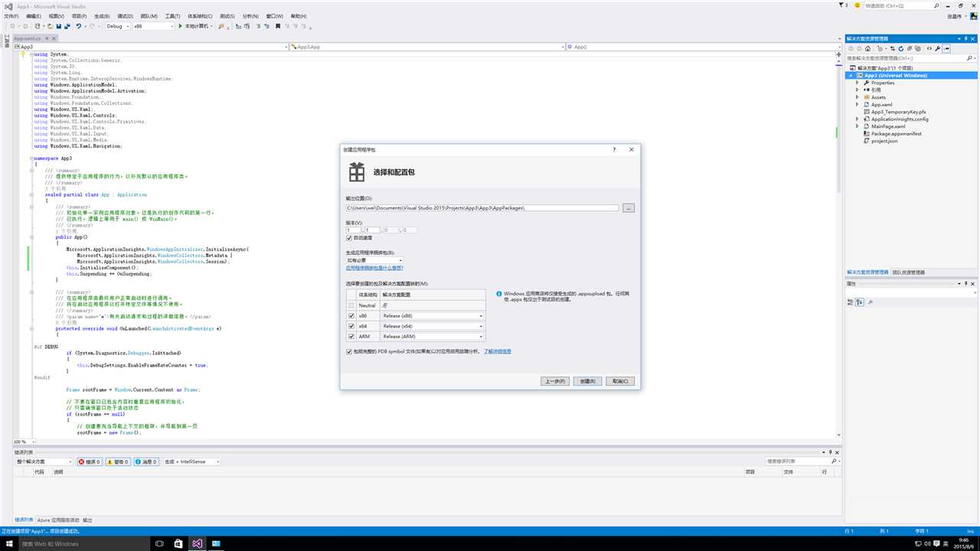Open the 工具(T) menu
Image resolution: width=980 pixels, height=551 pixels.
coord(173,15)
